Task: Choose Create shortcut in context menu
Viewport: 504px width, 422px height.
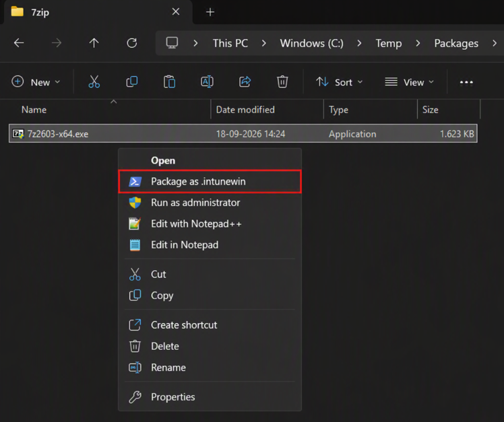Action: [x=210, y=325]
